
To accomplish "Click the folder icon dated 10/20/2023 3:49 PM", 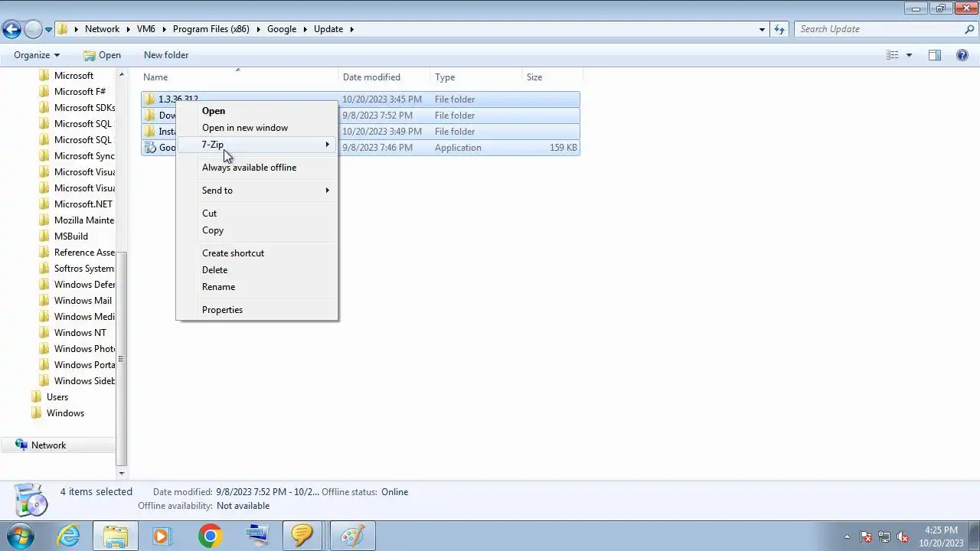I will pos(150,132).
